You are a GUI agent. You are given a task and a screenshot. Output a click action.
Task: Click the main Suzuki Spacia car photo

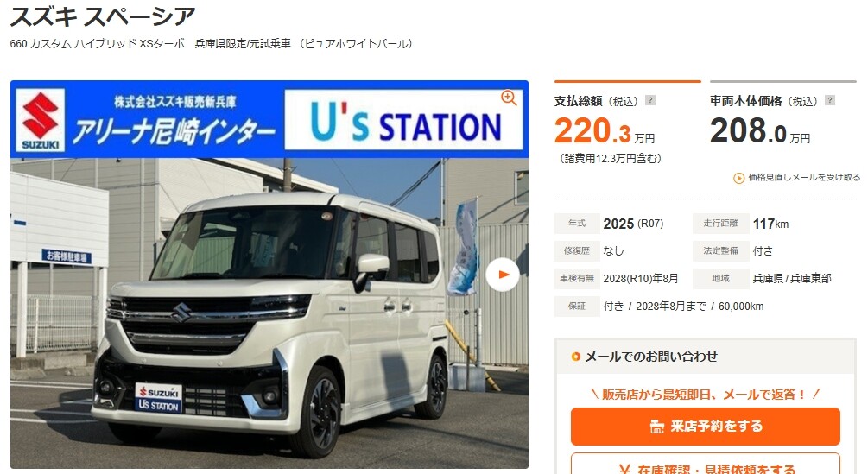(269, 313)
